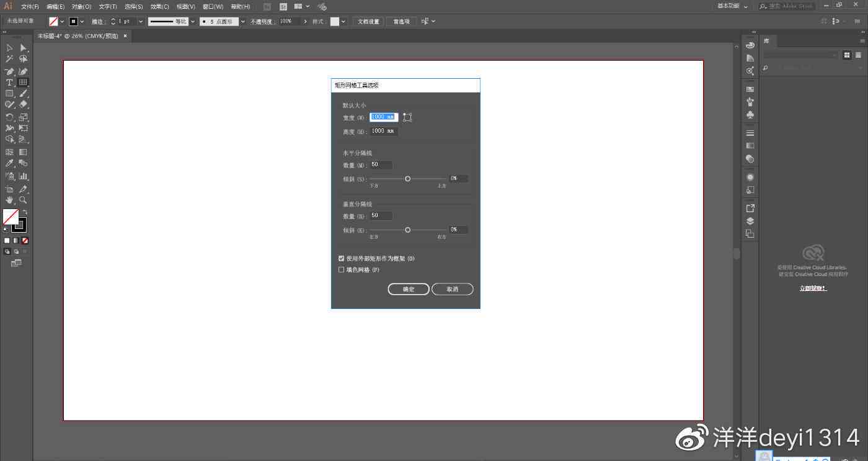The width and height of the screenshot is (868, 461).
Task: Open the 文件(F) menu
Action: (x=30, y=7)
